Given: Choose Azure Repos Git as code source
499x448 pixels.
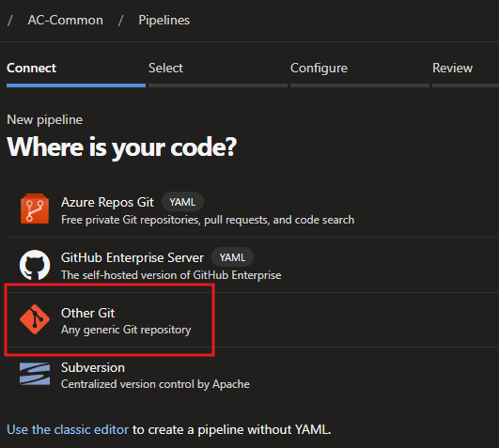Looking at the screenshot, I should 107,202.
